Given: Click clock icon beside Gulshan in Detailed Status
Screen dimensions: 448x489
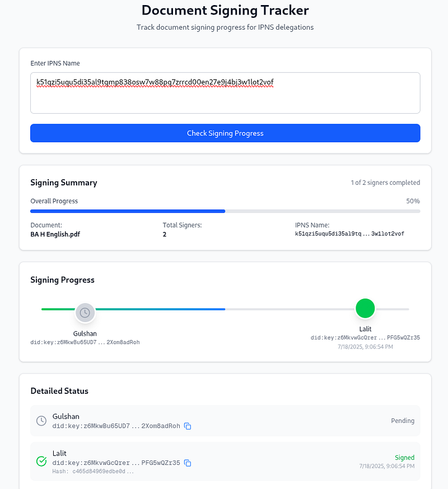Looking at the screenshot, I should point(41,421).
